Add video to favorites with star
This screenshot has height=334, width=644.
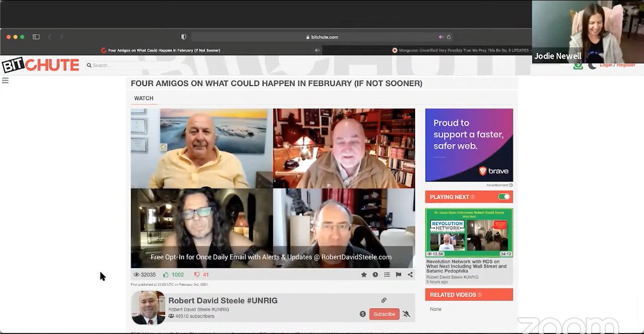(364, 275)
